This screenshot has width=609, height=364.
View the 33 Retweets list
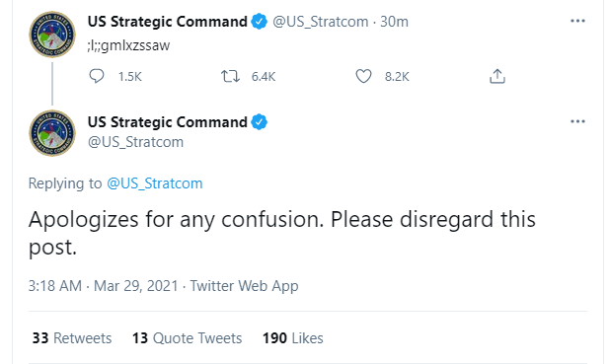(x=72, y=338)
